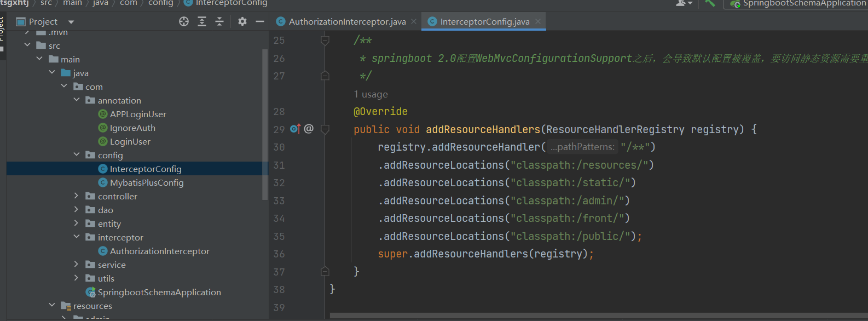
Task: Click the Collapse All icon in Project panel
Action: [219, 21]
